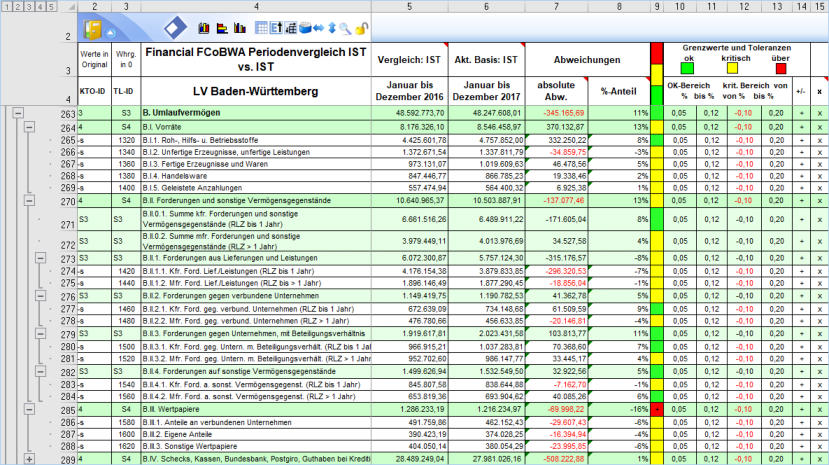Click the blue diamond logo icon
Screen dimensions: 829x465
click(x=173, y=28)
